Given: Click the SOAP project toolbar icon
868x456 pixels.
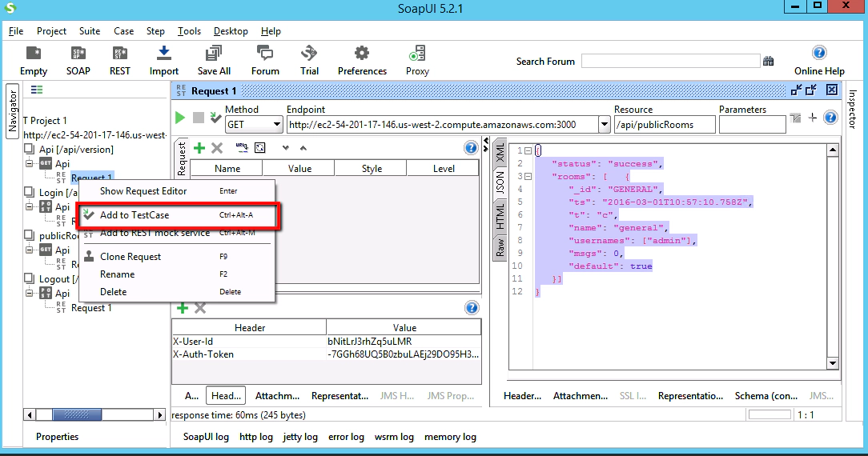Looking at the screenshot, I should pyautogui.click(x=78, y=61).
